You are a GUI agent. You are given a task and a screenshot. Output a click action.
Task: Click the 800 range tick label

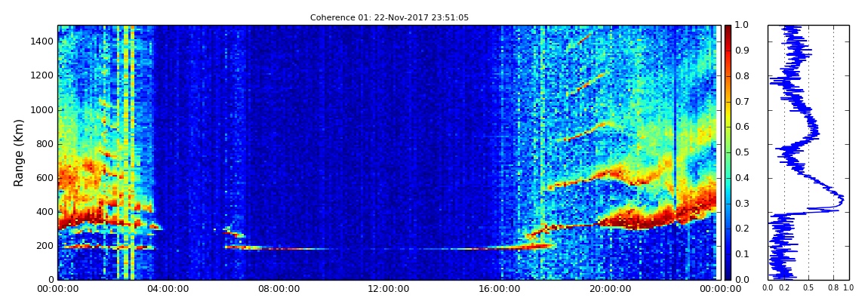(x=45, y=144)
